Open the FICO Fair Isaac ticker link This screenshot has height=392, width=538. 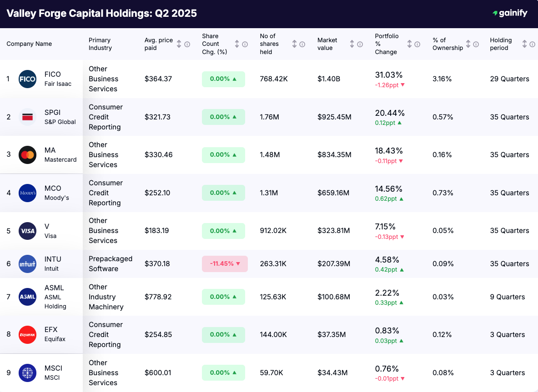click(x=58, y=79)
